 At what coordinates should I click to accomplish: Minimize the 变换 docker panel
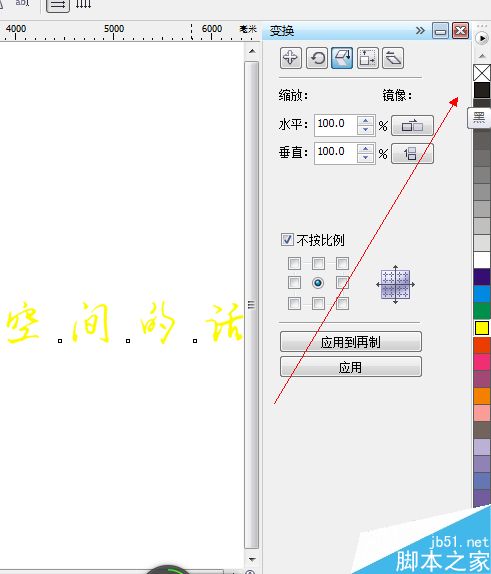[440, 31]
